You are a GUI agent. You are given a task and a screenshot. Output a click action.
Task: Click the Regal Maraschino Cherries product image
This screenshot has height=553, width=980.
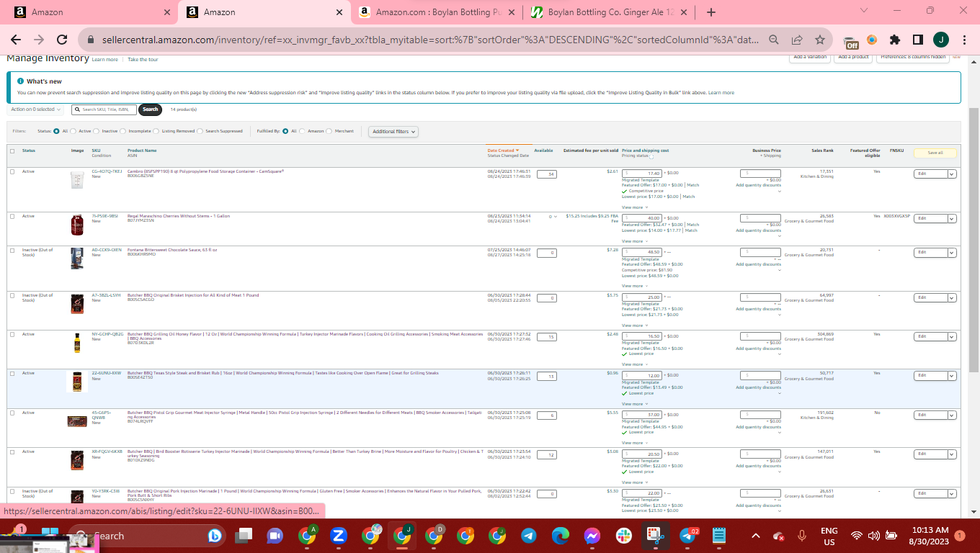77,225
